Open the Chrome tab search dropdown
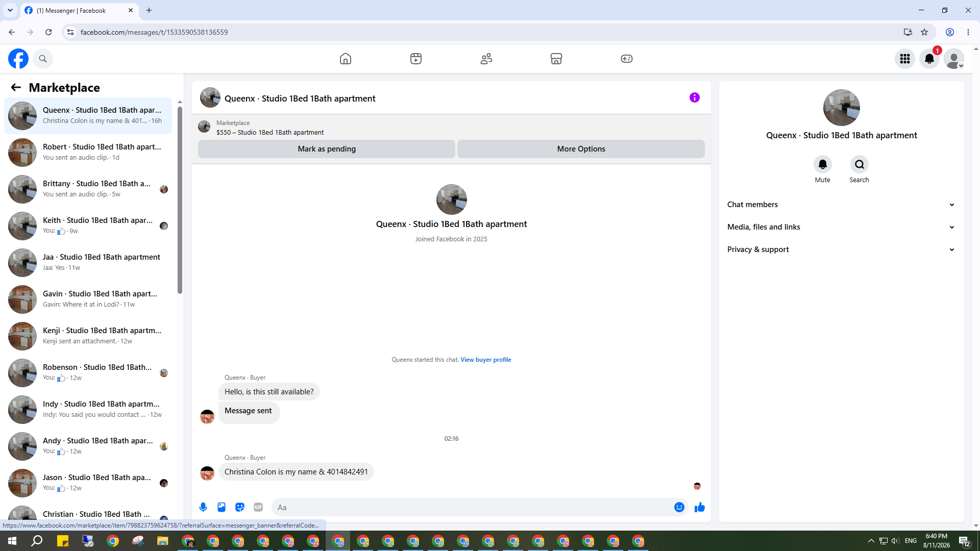 [x=10, y=10]
